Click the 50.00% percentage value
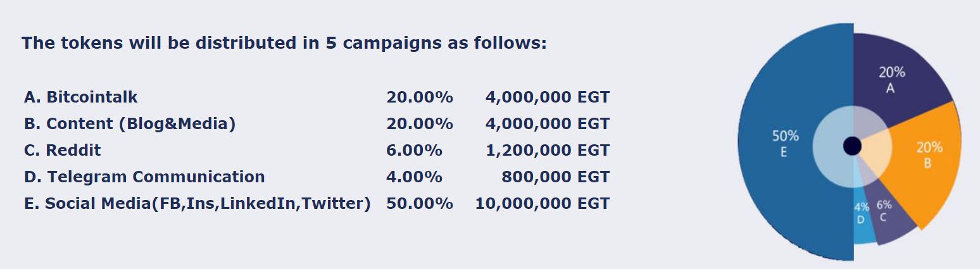The width and height of the screenshot is (980, 269). pos(420,204)
